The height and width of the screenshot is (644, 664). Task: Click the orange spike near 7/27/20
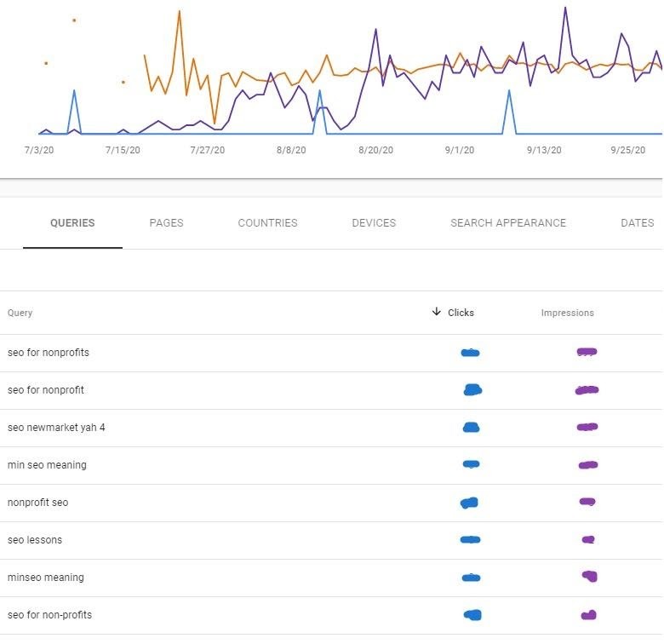point(179,12)
